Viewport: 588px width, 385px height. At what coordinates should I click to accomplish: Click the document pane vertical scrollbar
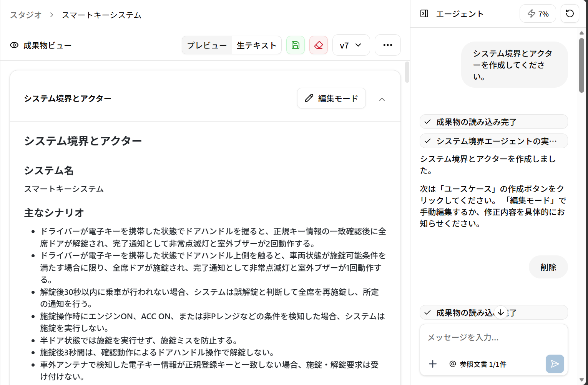[407, 72]
